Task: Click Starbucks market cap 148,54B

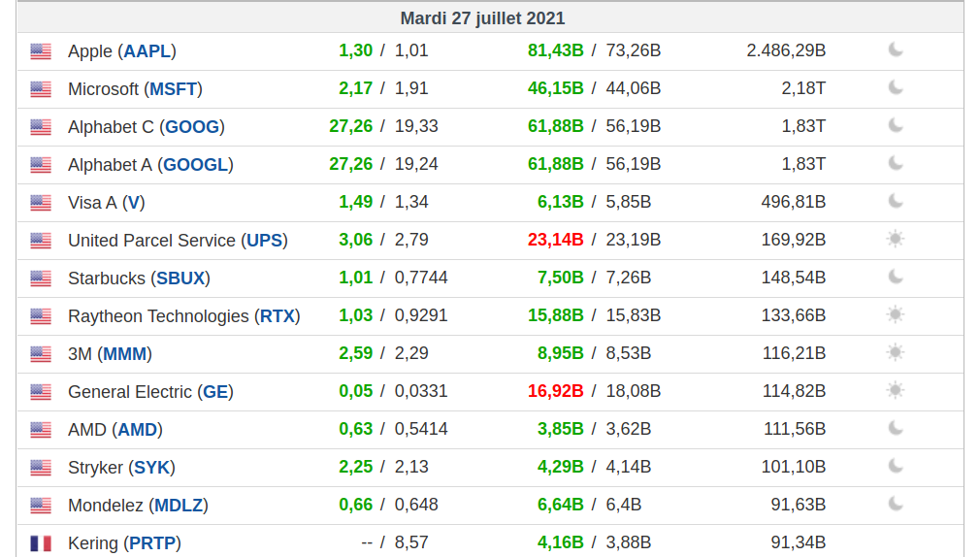Action: tap(793, 278)
